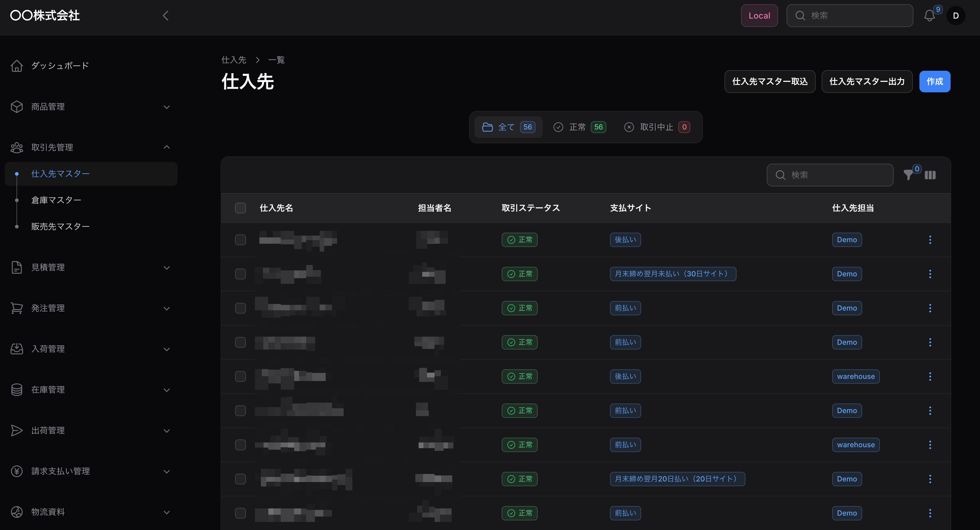Screen dimensions: 980x530
Task: Open row actions menu for 後払い Demo row
Action: 930,240
